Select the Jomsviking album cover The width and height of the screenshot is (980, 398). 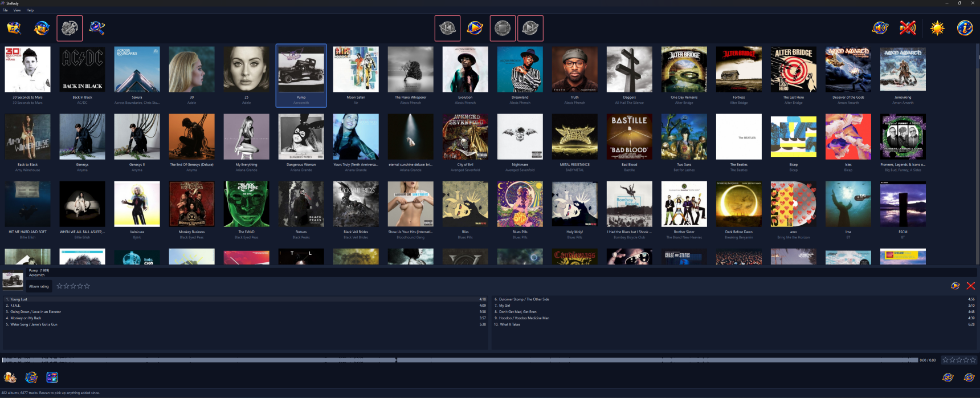pyautogui.click(x=903, y=70)
